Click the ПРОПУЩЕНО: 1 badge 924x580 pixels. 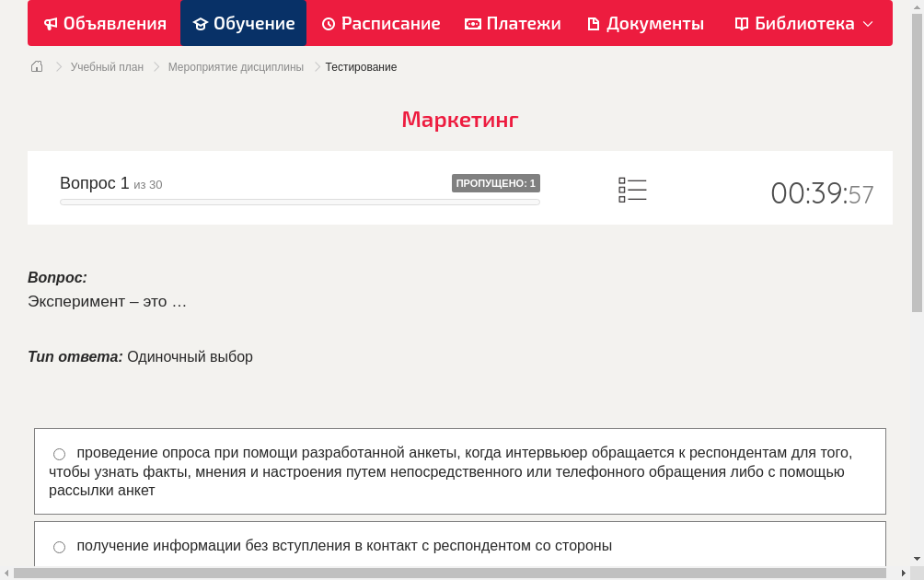pyautogui.click(x=495, y=182)
